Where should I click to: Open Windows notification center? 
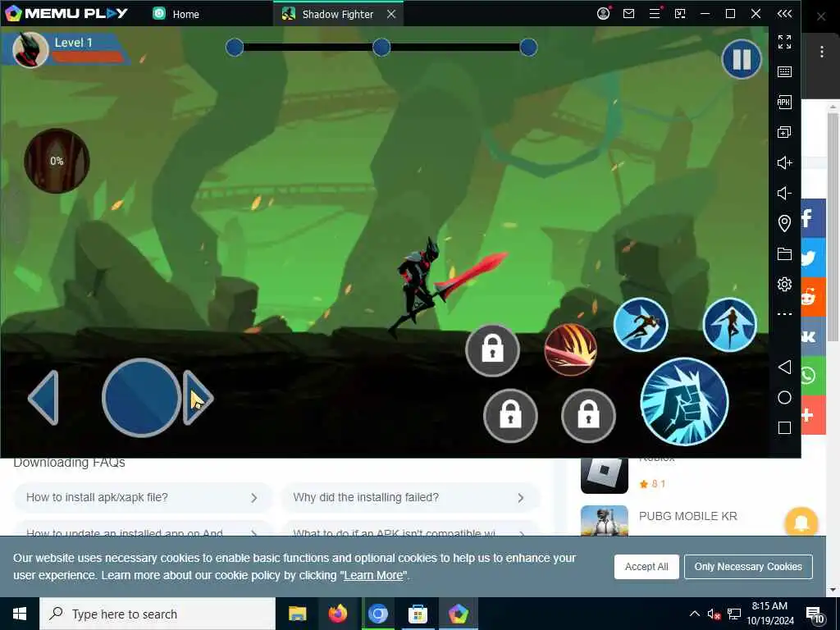pyautogui.click(x=815, y=615)
